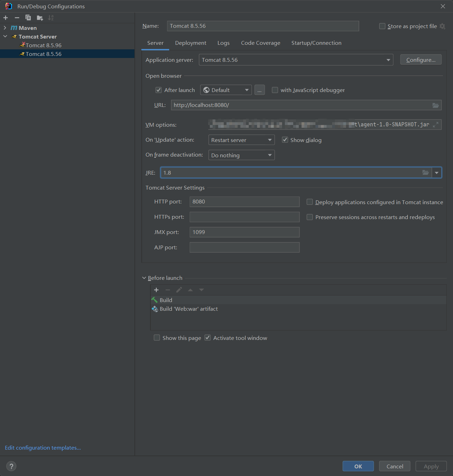Image resolution: width=453 pixels, height=476 pixels.
Task: Toggle the Show dialog checkbox
Action: pyautogui.click(x=285, y=140)
